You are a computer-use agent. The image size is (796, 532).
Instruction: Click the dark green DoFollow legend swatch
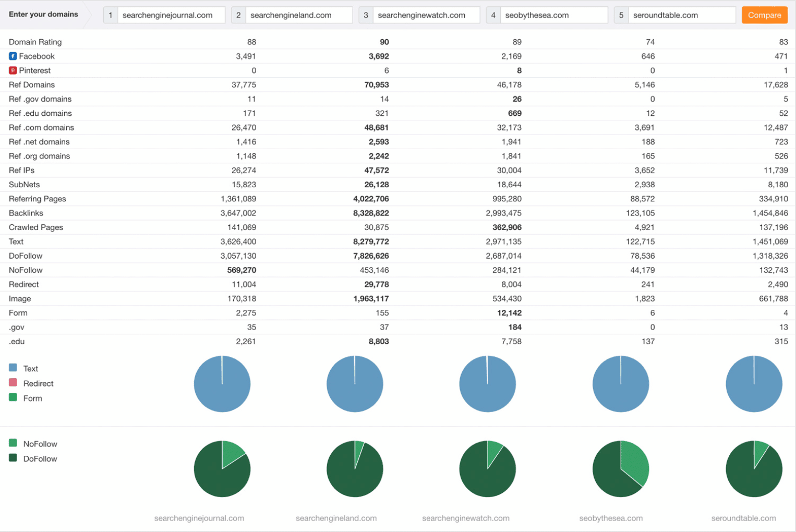[13, 458]
